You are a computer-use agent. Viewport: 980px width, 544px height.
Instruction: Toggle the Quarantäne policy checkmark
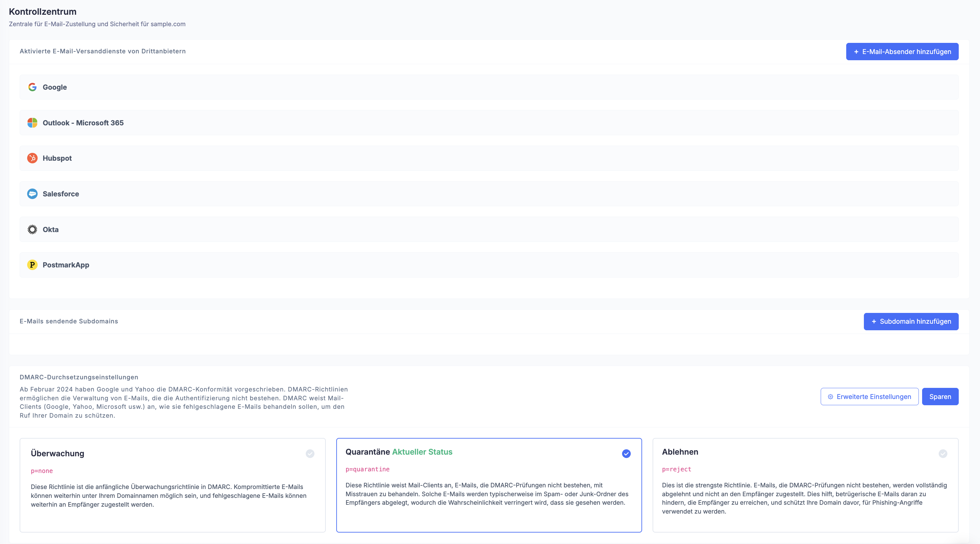pos(626,453)
